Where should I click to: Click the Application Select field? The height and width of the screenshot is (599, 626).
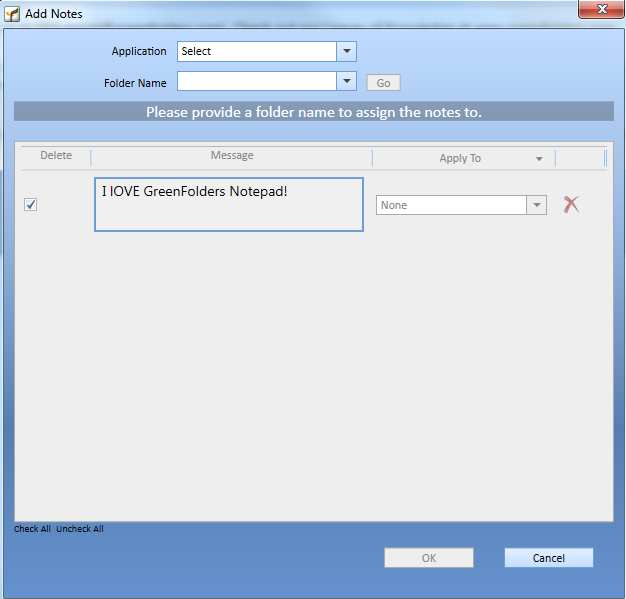coord(257,51)
